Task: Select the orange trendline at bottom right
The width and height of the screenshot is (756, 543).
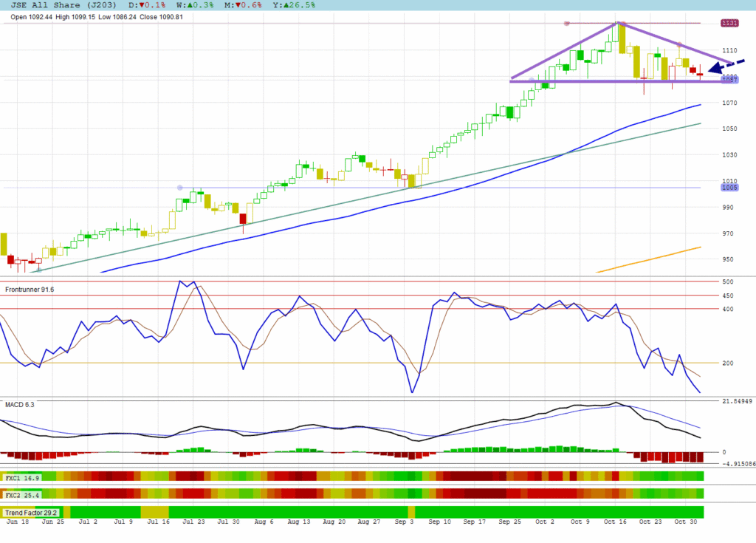Action: pos(650,260)
